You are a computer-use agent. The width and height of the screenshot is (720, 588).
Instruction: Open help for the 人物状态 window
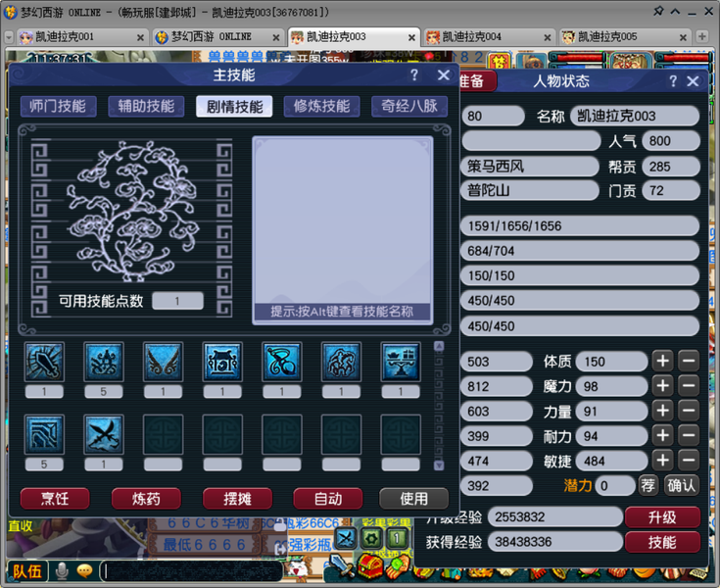(x=673, y=81)
